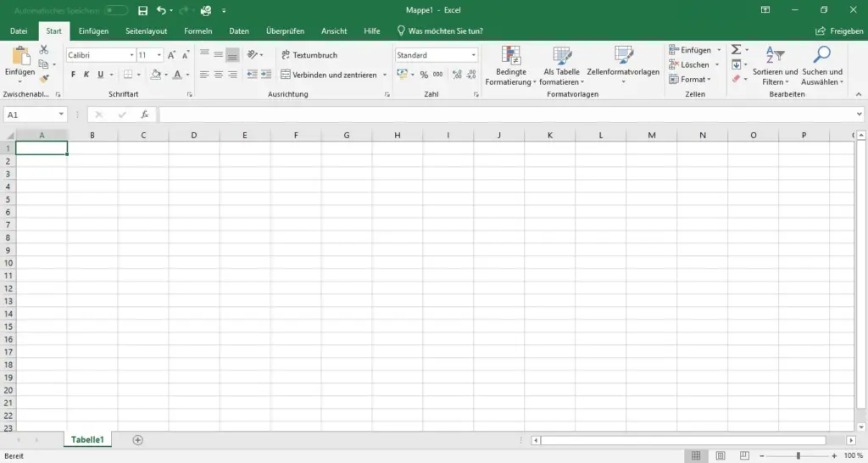Select the Format Painter brush icon
This screenshot has height=463, width=868.
pos(43,79)
